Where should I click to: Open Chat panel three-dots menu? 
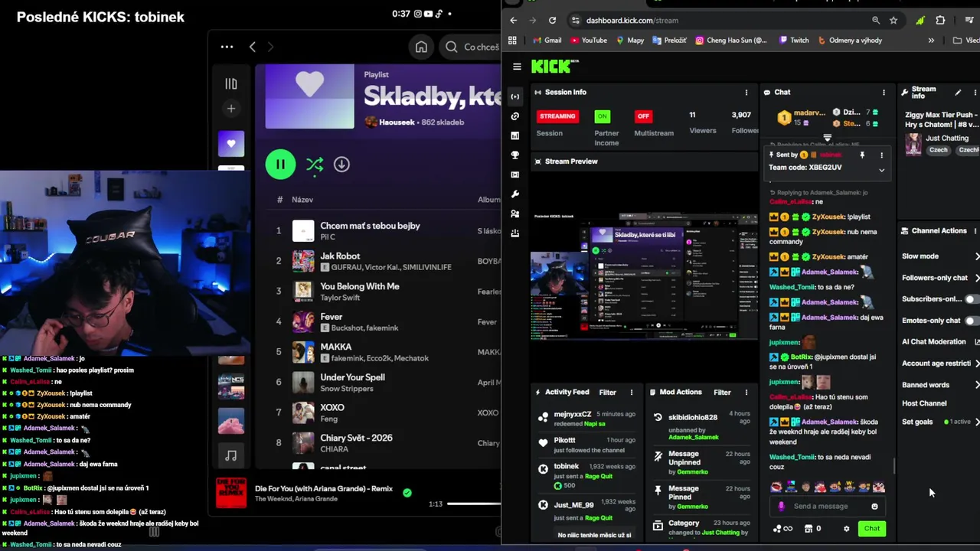(x=884, y=93)
